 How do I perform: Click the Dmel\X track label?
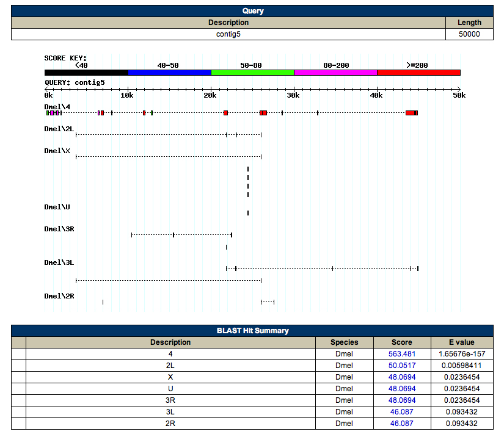point(57,151)
